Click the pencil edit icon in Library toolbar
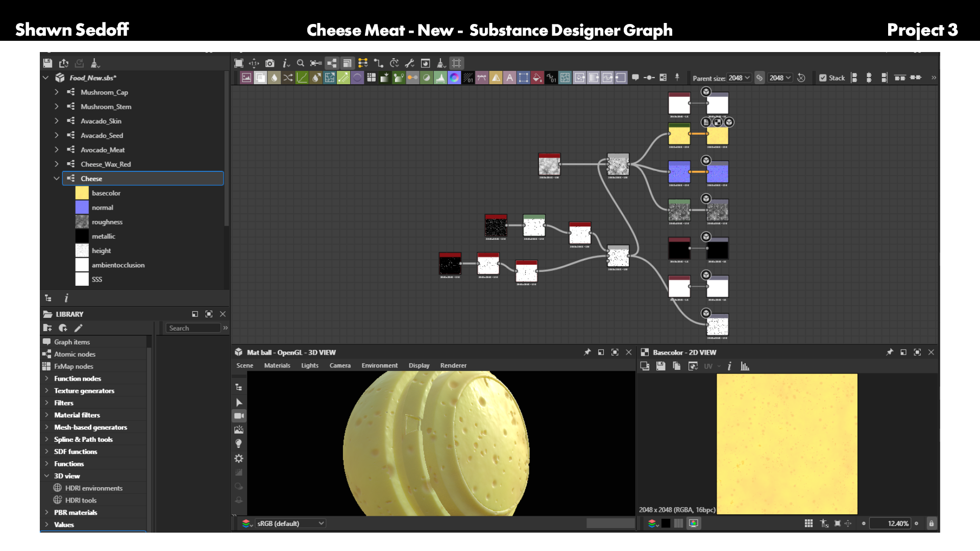Image resolution: width=980 pixels, height=551 pixels. [x=78, y=328]
